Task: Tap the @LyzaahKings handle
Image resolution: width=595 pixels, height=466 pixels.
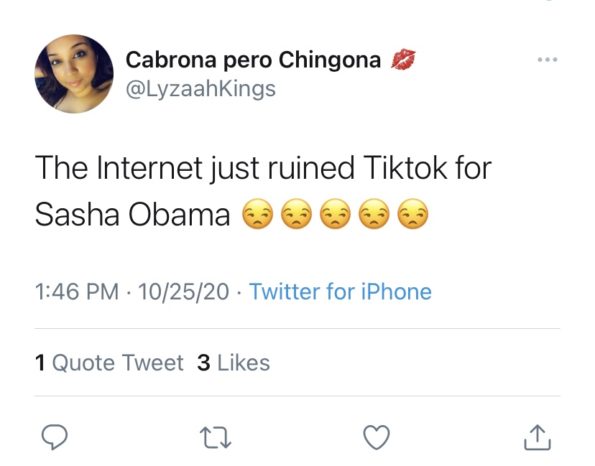Action: pos(200,89)
